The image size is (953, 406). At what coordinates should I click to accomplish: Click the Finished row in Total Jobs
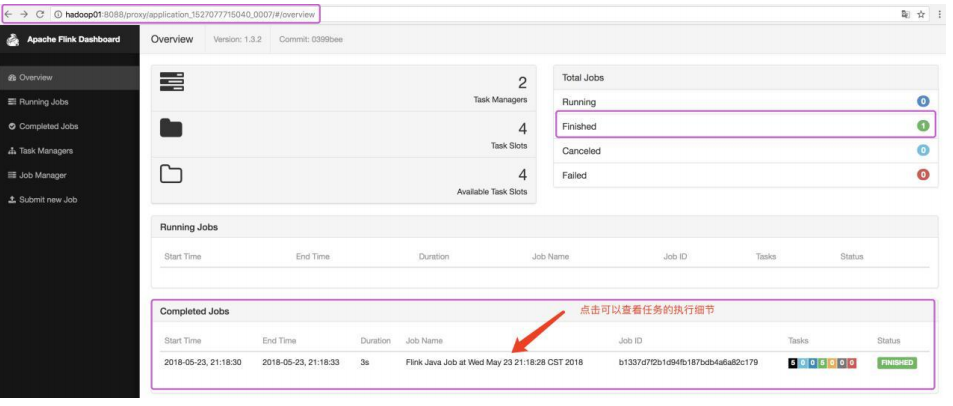(746, 126)
